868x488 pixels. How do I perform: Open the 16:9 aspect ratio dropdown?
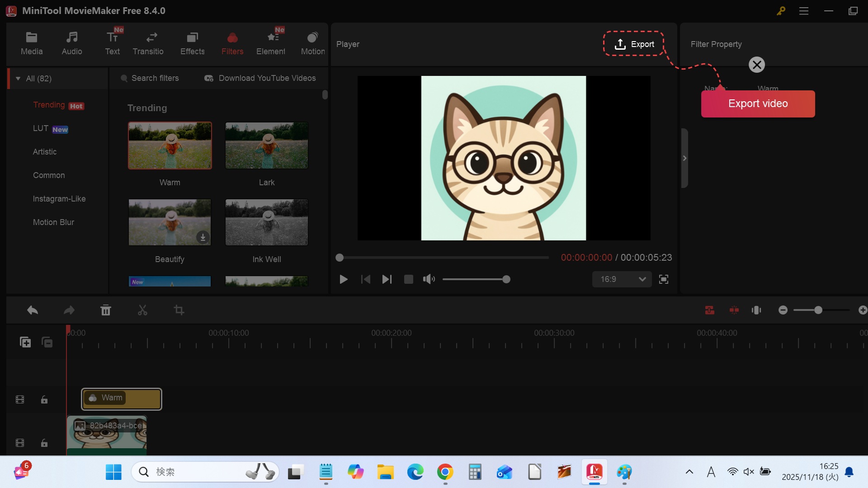(x=622, y=279)
